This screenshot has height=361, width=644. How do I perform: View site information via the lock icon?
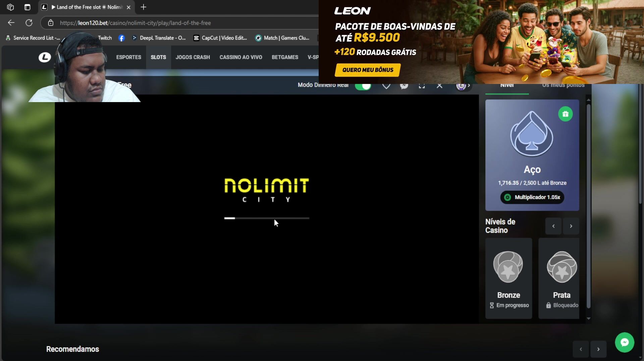pyautogui.click(x=51, y=23)
